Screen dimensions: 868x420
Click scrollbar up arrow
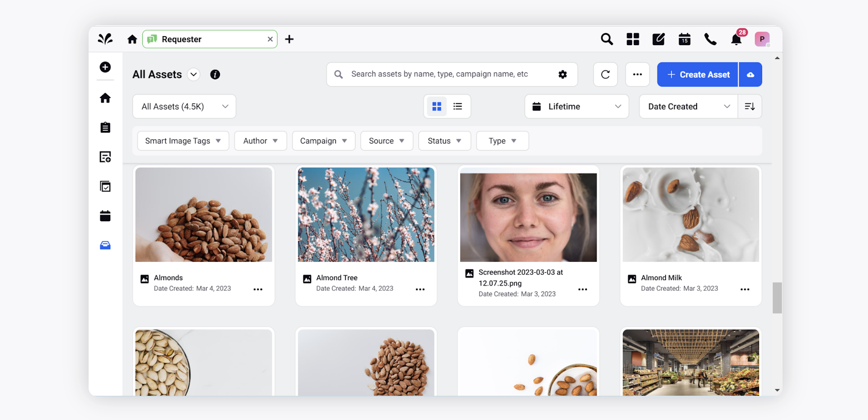click(x=777, y=58)
